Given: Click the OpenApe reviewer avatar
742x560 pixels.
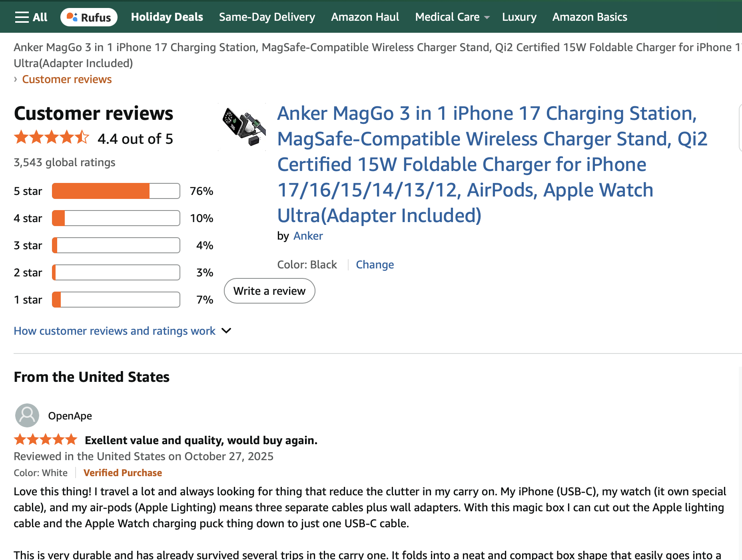Looking at the screenshot, I should (x=27, y=416).
